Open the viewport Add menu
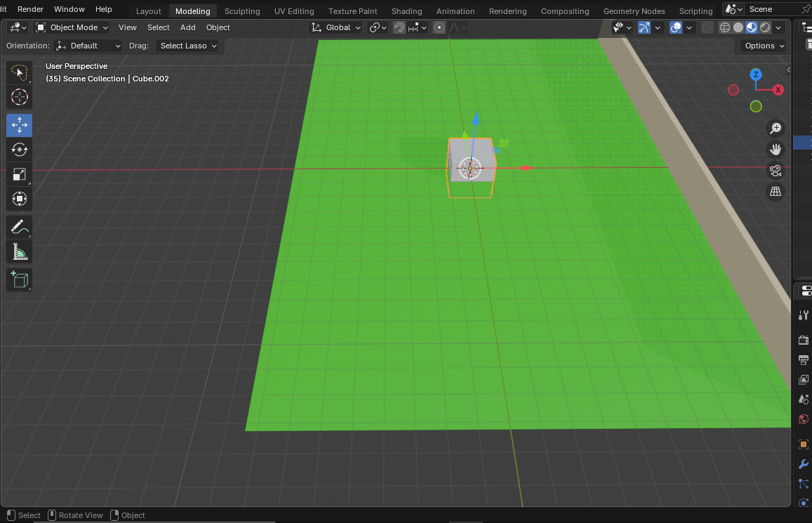The height and width of the screenshot is (523, 812). click(187, 27)
